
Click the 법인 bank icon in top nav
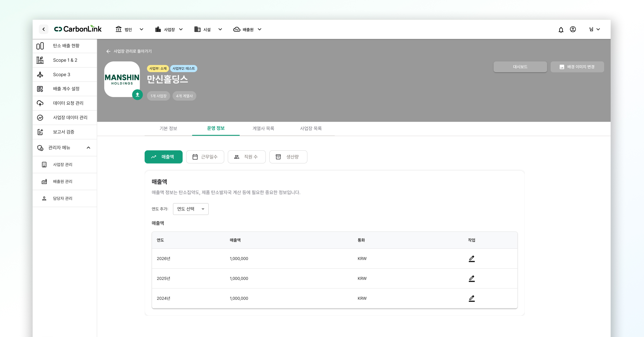pos(119,29)
